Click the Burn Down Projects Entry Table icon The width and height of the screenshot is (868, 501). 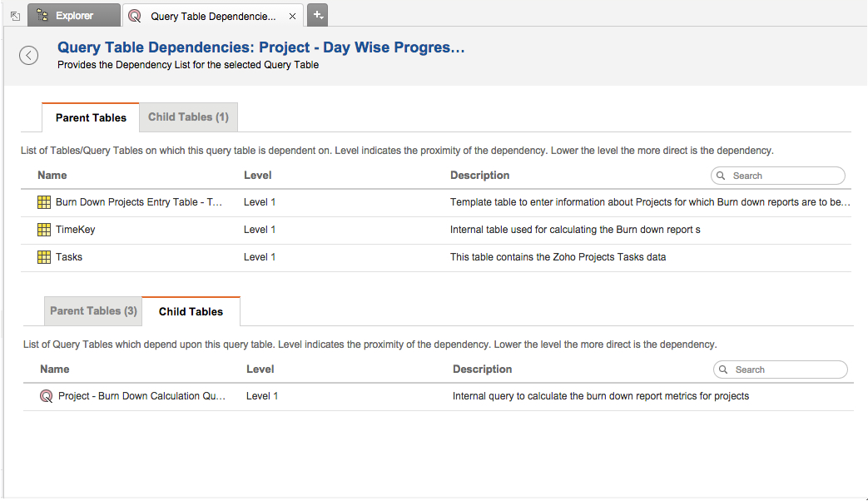coord(45,202)
